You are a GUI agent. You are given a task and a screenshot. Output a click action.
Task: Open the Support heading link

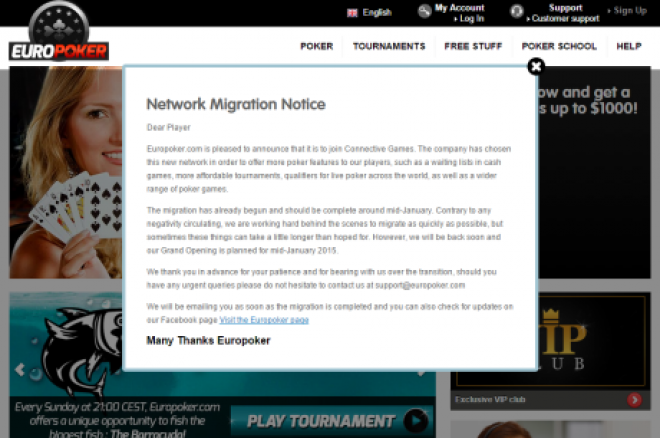coord(565,8)
